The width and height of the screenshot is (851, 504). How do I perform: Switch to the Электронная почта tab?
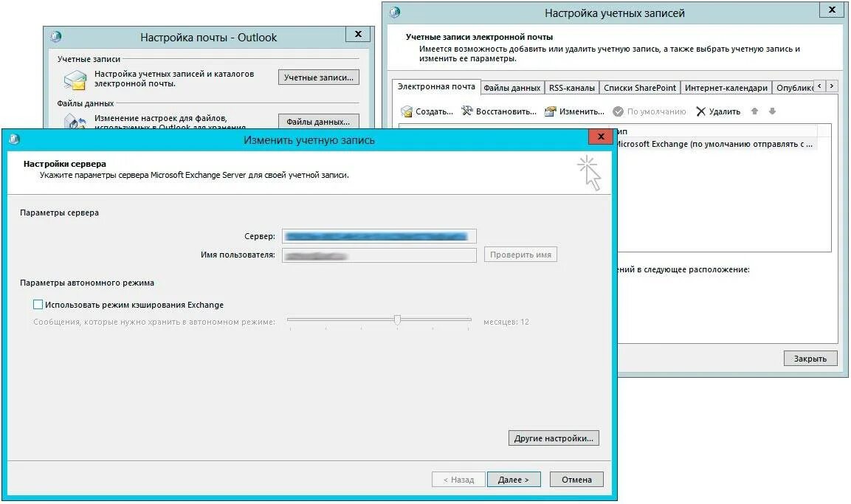tap(435, 87)
